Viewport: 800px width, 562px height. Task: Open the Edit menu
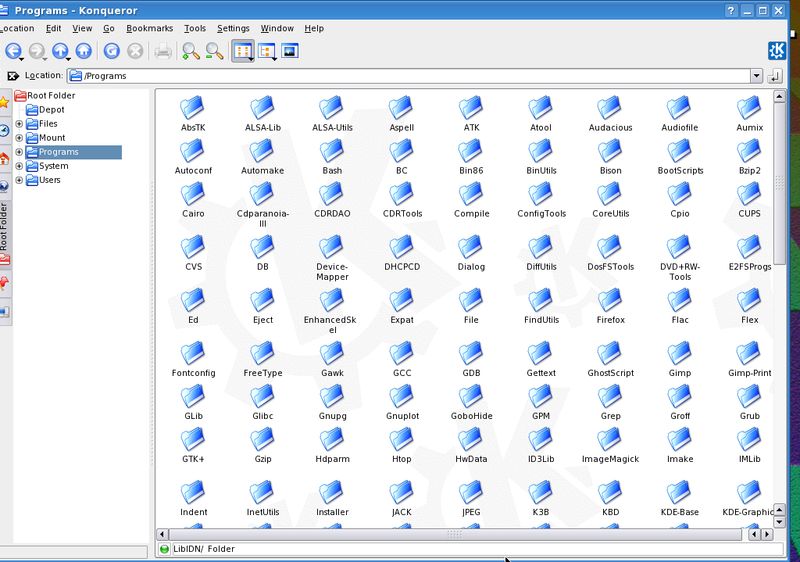(53, 29)
